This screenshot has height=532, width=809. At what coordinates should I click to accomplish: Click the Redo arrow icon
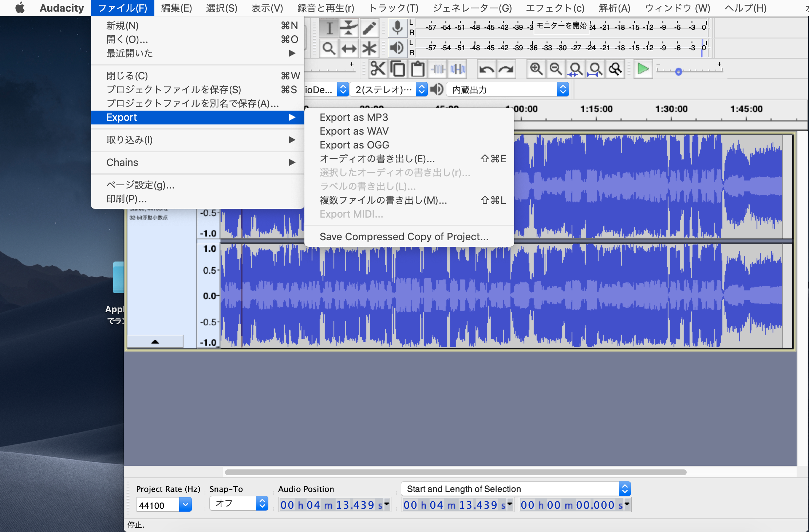click(506, 69)
